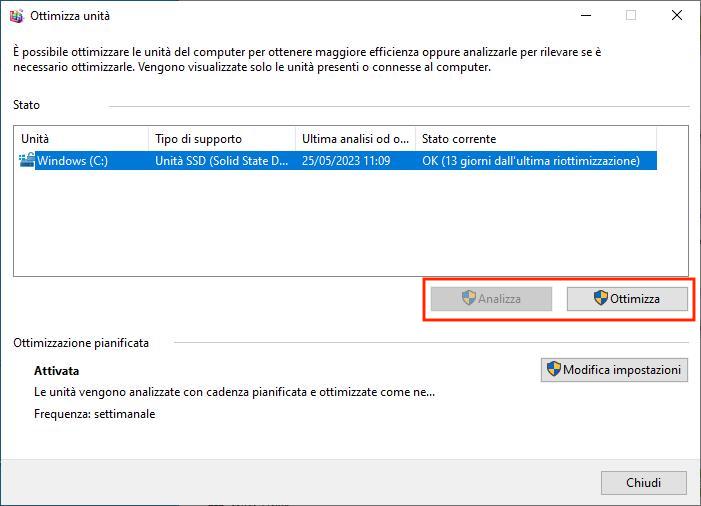
Task: Click the shield icon on the Analizza button
Action: (468, 298)
